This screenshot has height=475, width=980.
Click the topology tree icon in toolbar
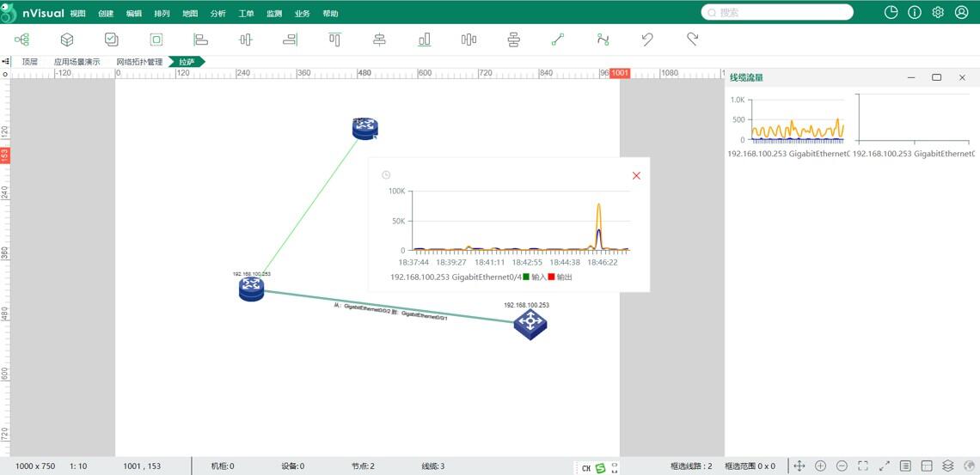pyautogui.click(x=22, y=40)
